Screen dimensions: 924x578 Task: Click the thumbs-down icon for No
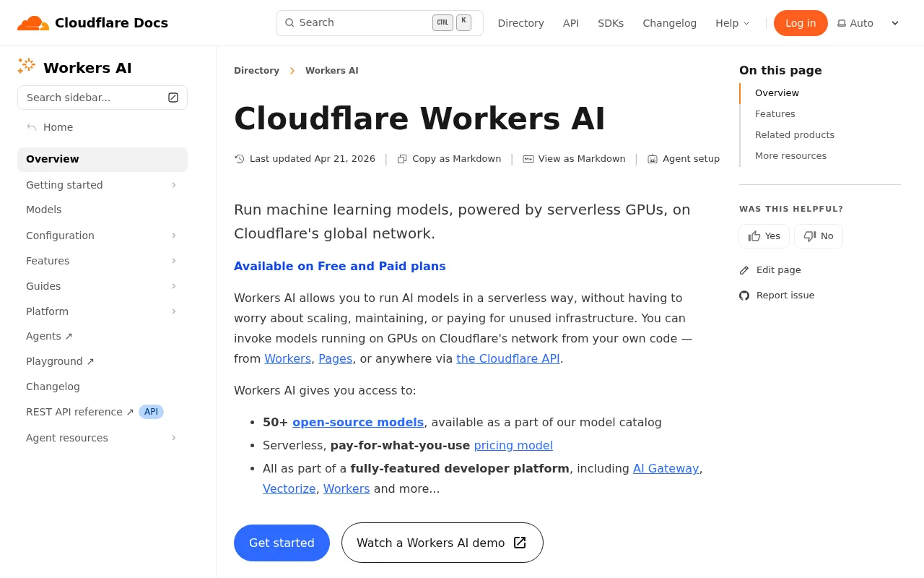tap(810, 236)
